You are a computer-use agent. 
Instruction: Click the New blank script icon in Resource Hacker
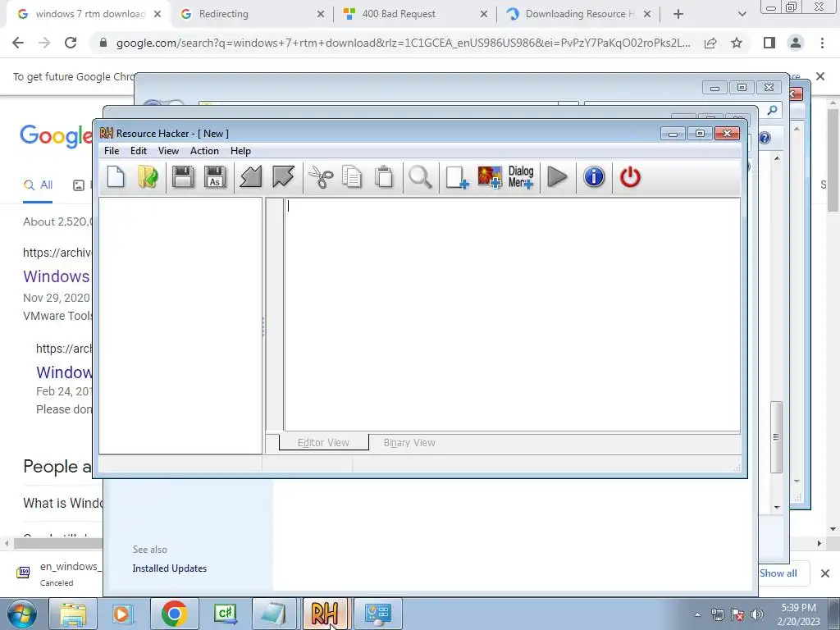pyautogui.click(x=116, y=177)
